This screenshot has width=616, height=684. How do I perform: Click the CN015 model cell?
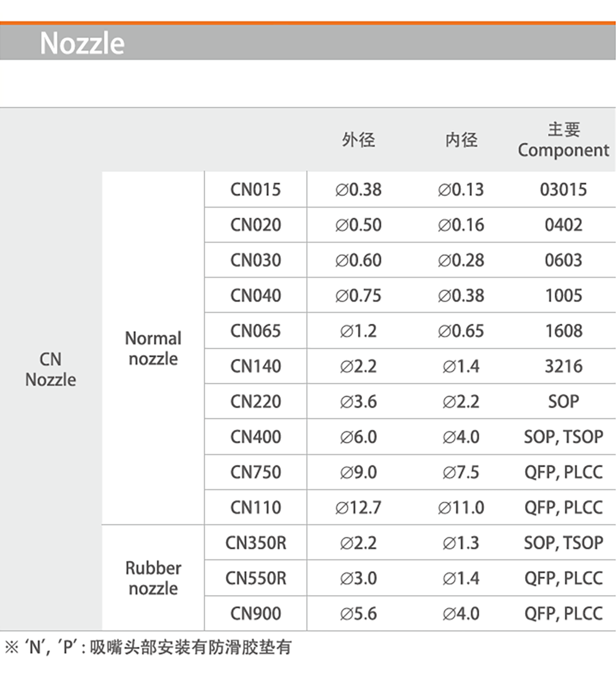pos(256,190)
